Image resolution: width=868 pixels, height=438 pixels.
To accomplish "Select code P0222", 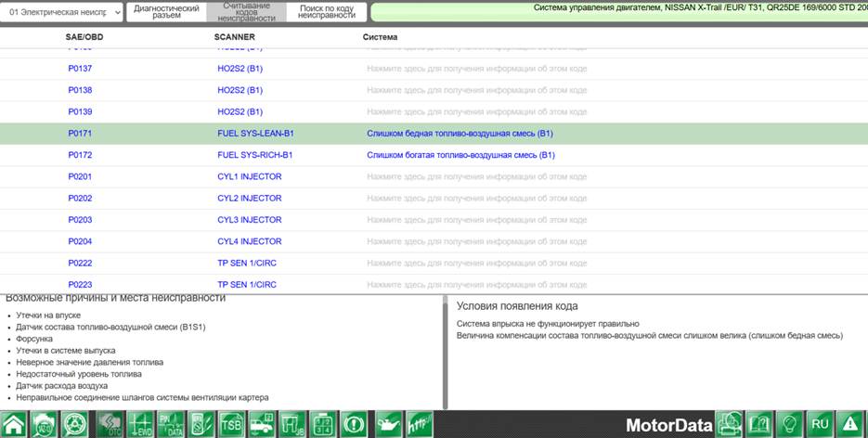I will (x=80, y=263).
